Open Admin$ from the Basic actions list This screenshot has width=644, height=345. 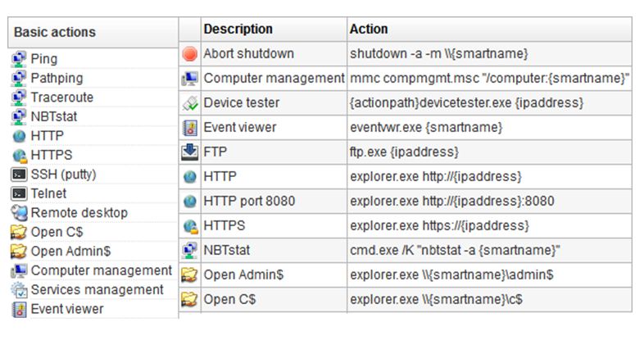click(x=70, y=252)
